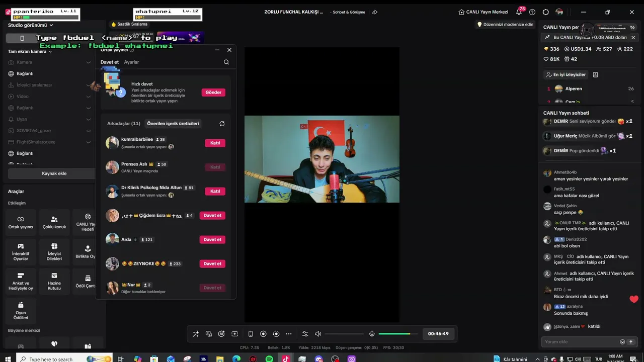Invite ZEYNOKE with Davet et
Image resolution: width=644 pixels, height=362 pixels.
click(x=212, y=263)
